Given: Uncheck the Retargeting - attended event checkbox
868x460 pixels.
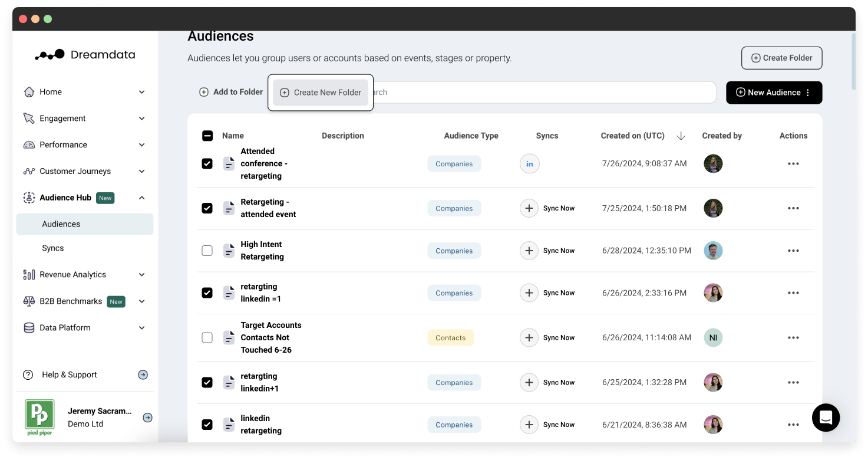Looking at the screenshot, I should pos(207,208).
